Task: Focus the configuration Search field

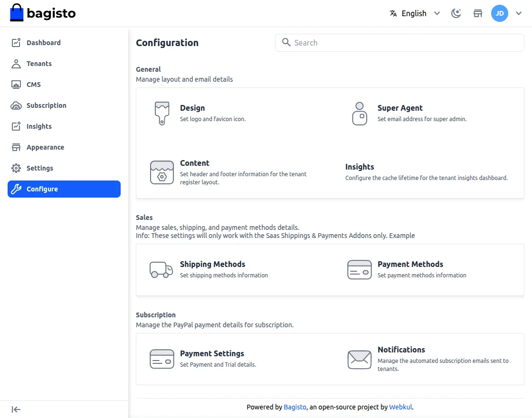Action: point(399,43)
